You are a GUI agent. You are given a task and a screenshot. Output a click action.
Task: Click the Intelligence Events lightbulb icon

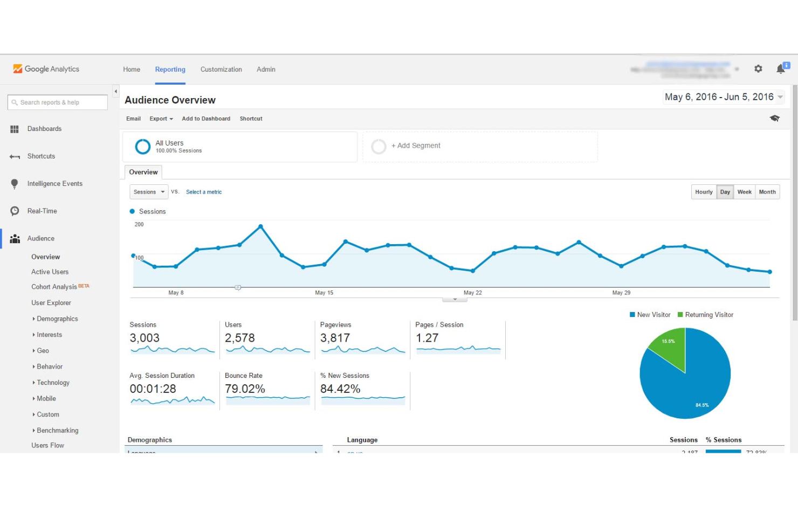coord(15,184)
